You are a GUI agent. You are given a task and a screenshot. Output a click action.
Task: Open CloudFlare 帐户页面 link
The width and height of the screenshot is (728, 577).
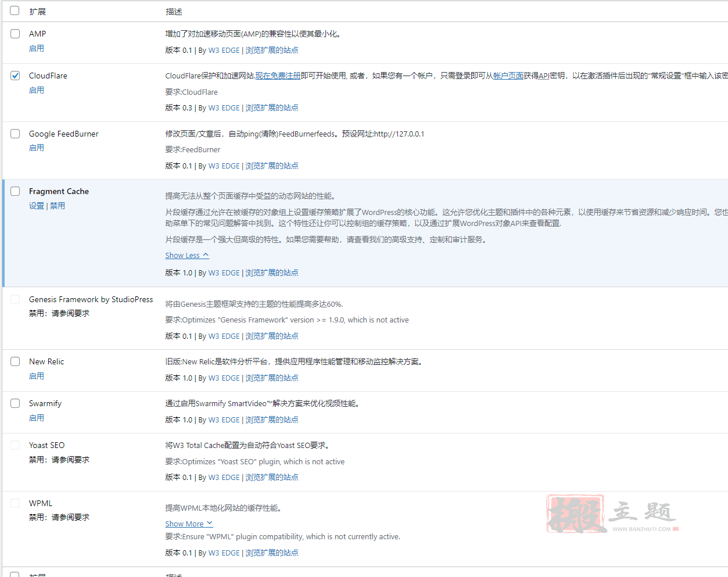coord(508,76)
